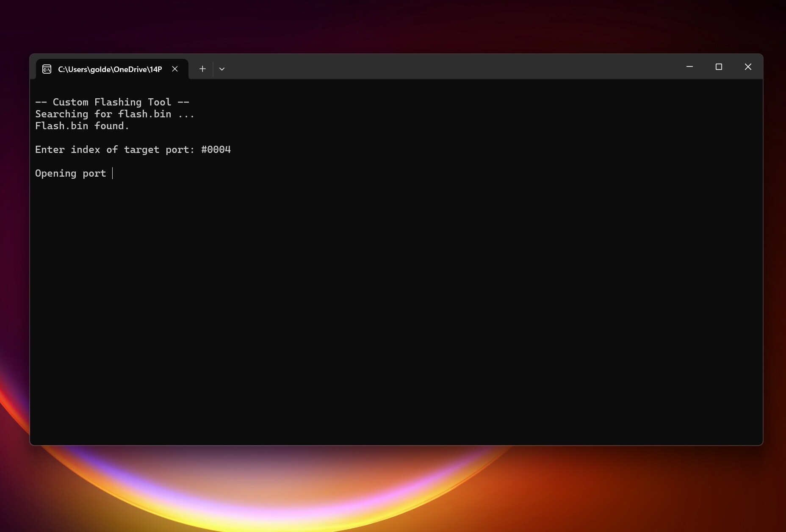The width and height of the screenshot is (786, 532).
Task: Click the 'Opening port' status text
Action: (70, 173)
